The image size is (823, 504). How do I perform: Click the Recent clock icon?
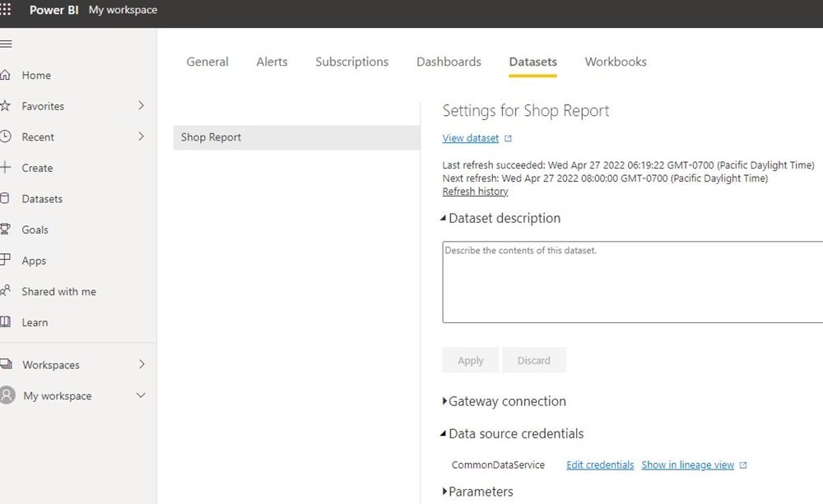(x=5, y=136)
